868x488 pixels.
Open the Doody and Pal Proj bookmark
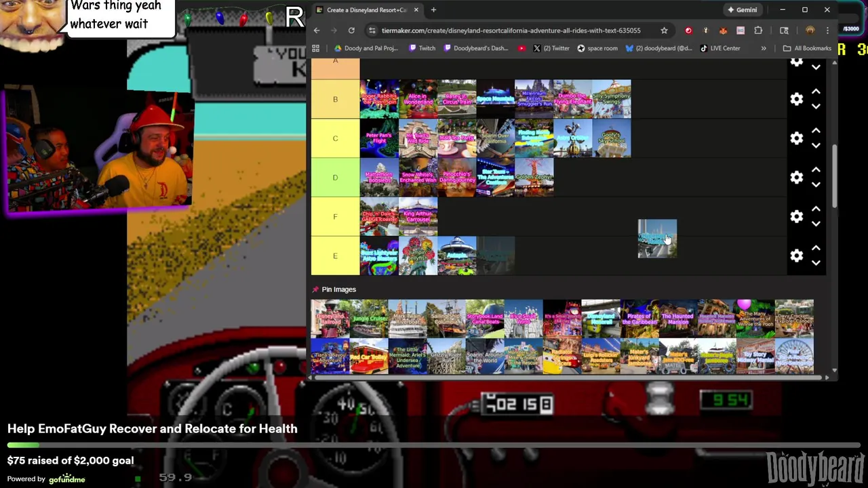pos(366,48)
